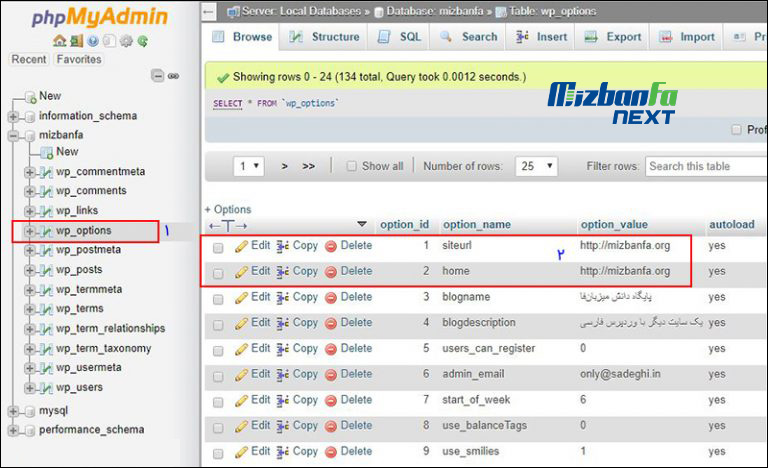Go to next page arrow
Image resolution: width=768 pixels, height=468 pixels.
[x=285, y=167]
